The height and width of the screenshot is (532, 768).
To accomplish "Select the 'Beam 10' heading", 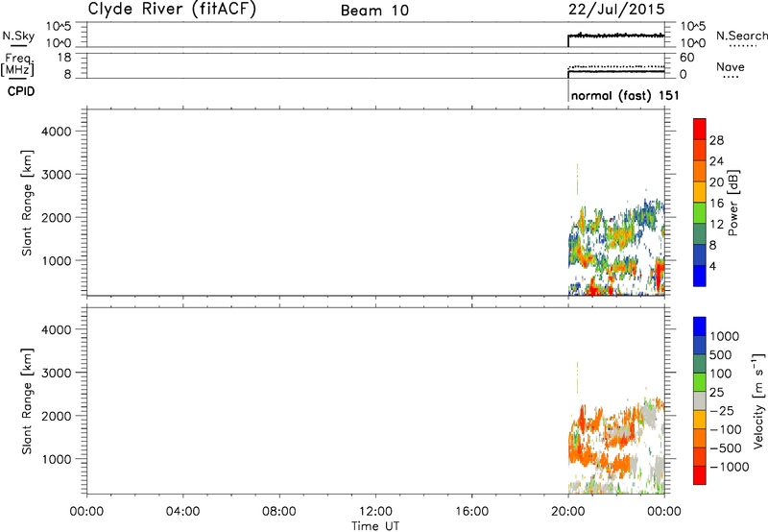I will [374, 11].
